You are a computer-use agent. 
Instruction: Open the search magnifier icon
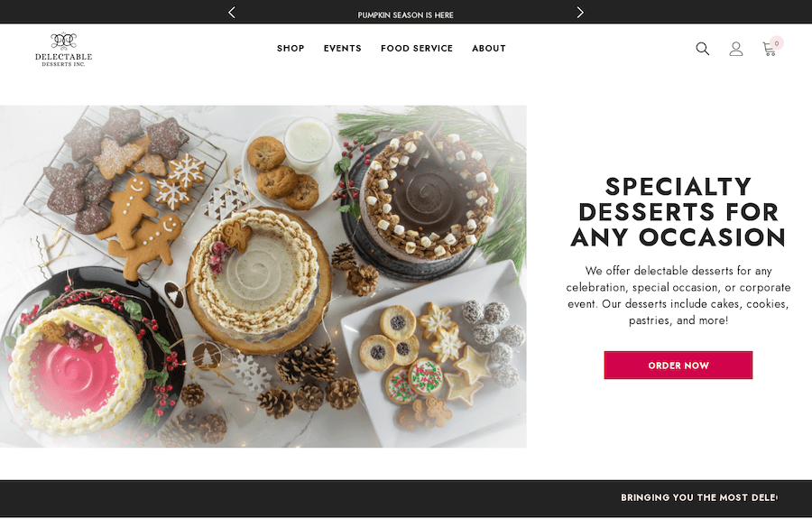[702, 49]
